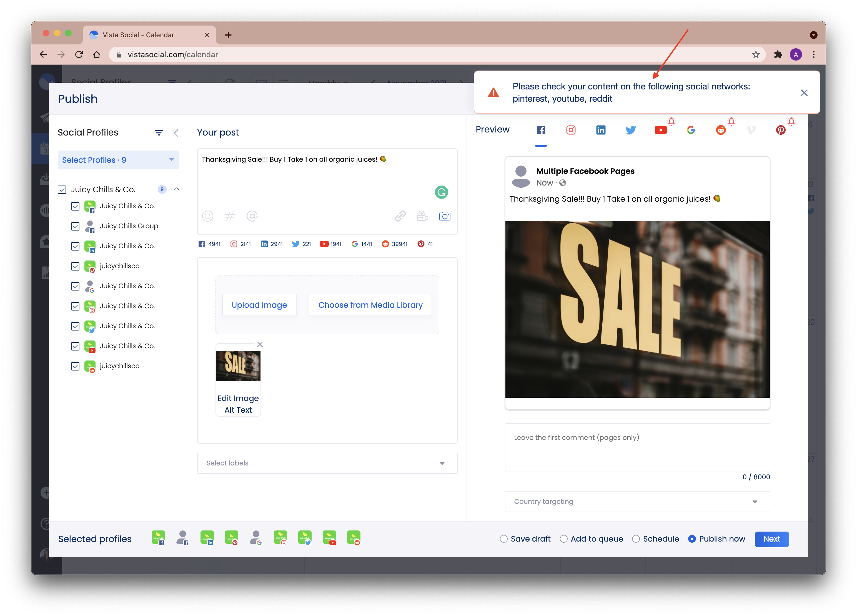Uncheck the Juicy Chills & Co. group checkbox
Screen dimensions: 857x616
[x=62, y=189]
